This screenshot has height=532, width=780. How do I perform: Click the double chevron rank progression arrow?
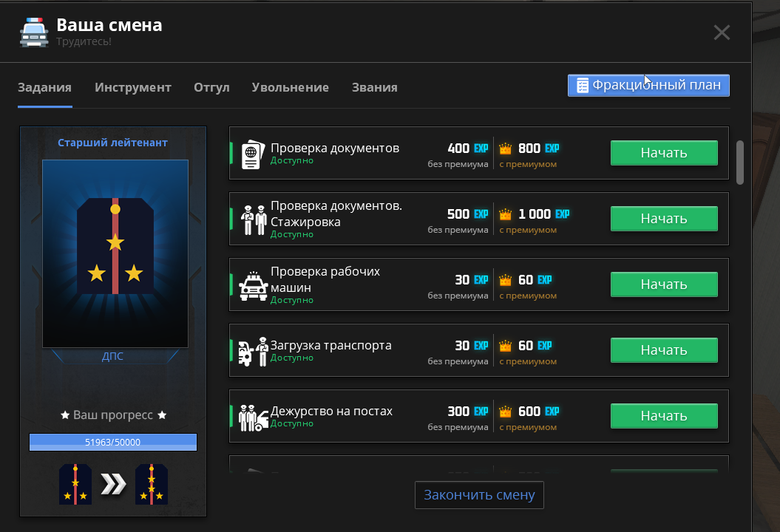click(113, 484)
